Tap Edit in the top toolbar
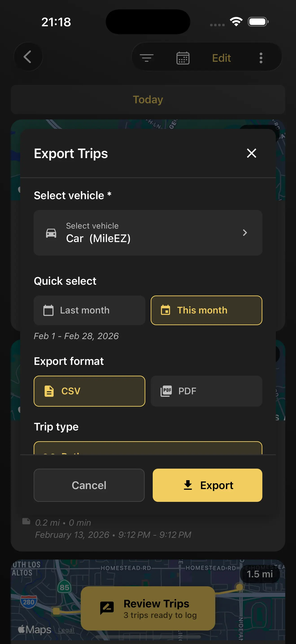Image resolution: width=296 pixels, height=644 pixels. (x=221, y=58)
